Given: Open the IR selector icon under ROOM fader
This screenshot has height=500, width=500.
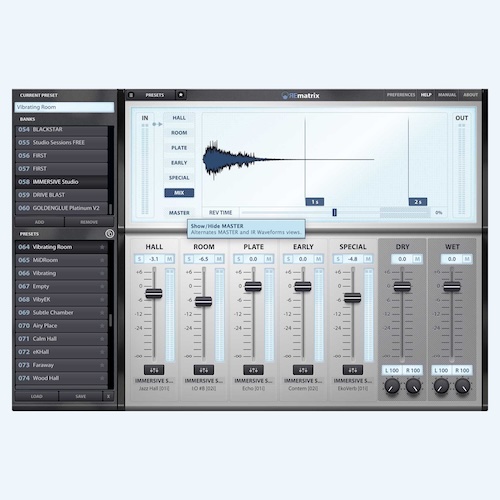Looking at the screenshot, I should pos(204,370).
